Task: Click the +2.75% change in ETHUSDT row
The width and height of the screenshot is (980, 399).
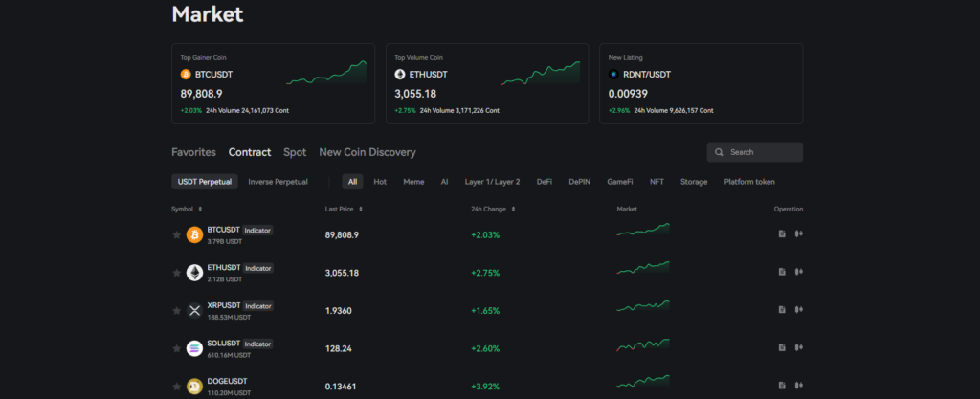Action: click(485, 273)
